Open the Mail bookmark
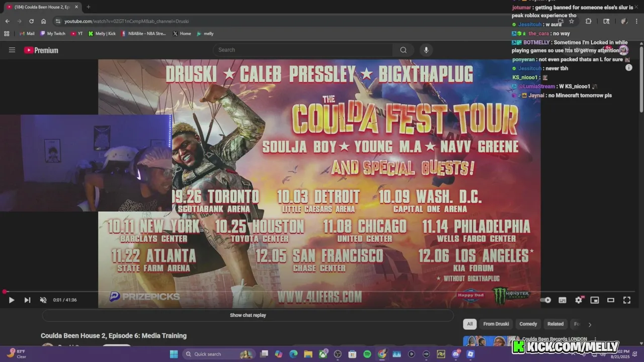The height and width of the screenshot is (362, 644). pyautogui.click(x=27, y=34)
